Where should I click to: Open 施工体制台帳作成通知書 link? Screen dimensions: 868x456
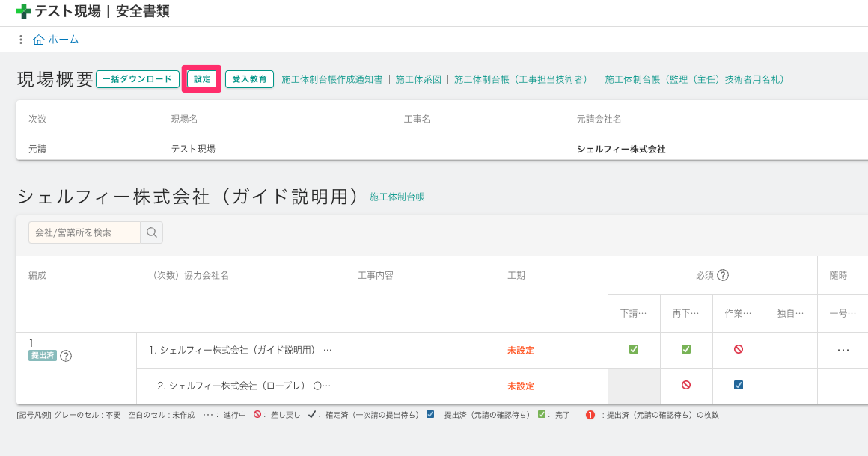click(331, 79)
